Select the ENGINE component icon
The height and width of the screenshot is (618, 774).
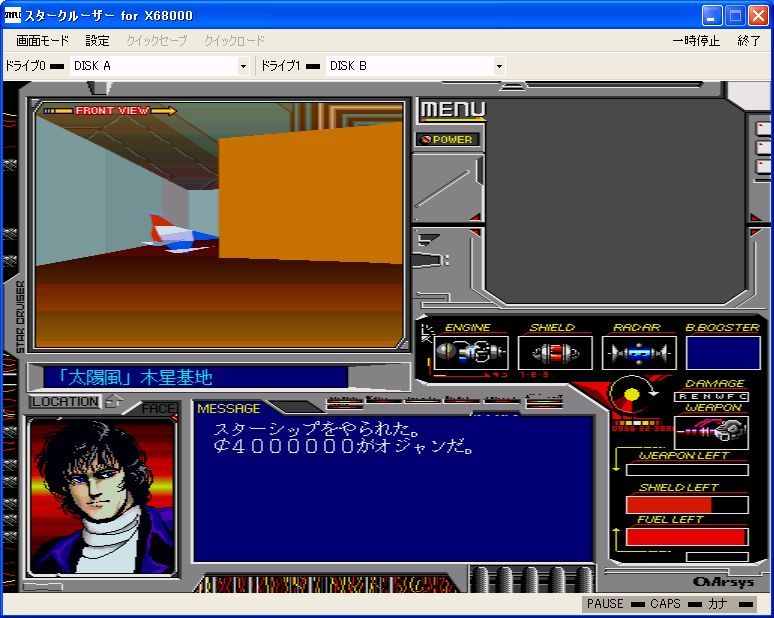tap(471, 352)
